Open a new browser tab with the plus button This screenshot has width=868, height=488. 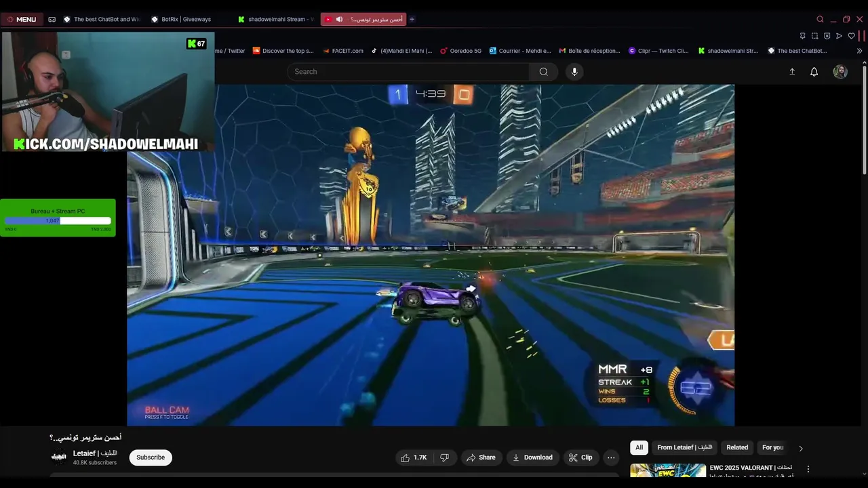tap(412, 20)
